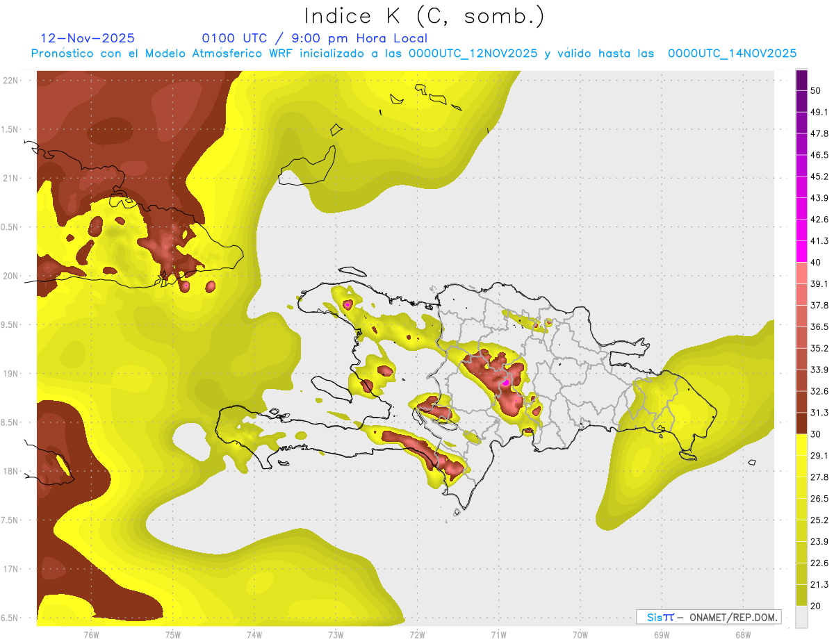Click '0100 UTC / 9:00 pm Hora Local'
The width and height of the screenshot is (834, 644).
click(x=314, y=38)
